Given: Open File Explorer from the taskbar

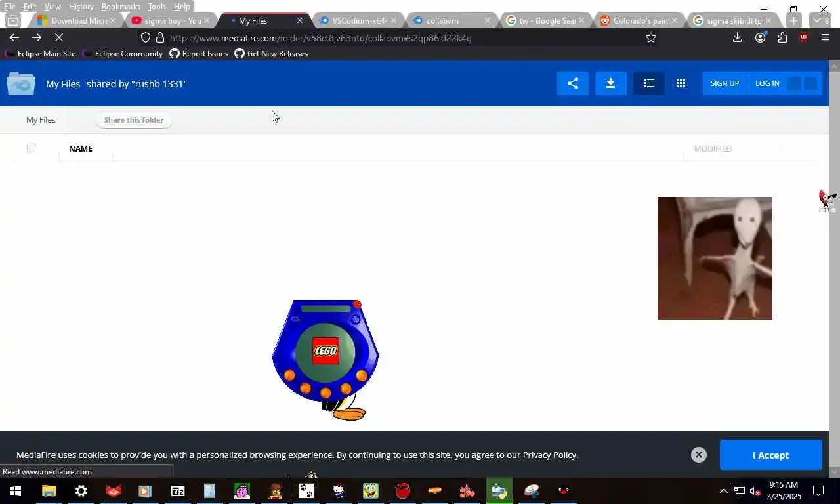Looking at the screenshot, I should coord(49,491).
